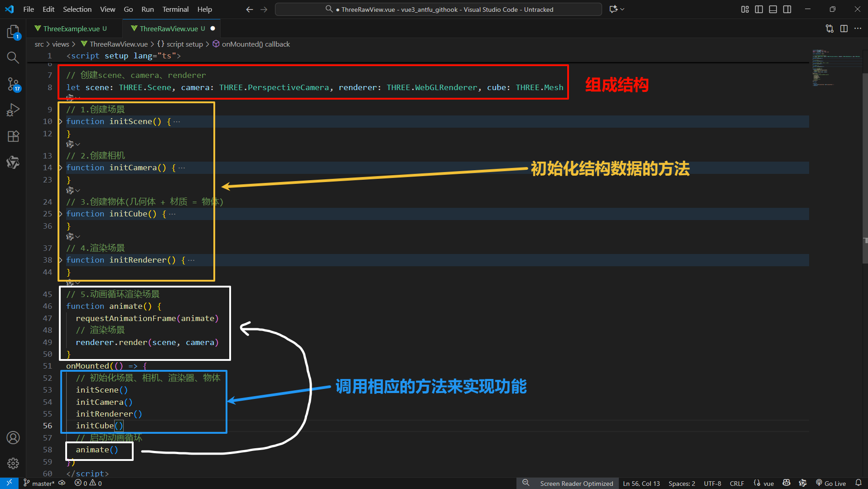Open the Copilot chat icon in title bar

point(613,10)
